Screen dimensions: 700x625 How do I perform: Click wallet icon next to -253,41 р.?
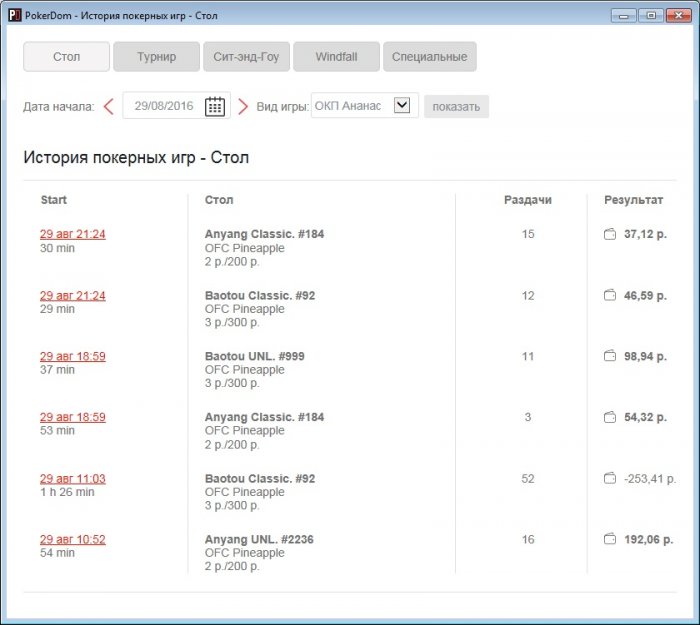[610, 478]
